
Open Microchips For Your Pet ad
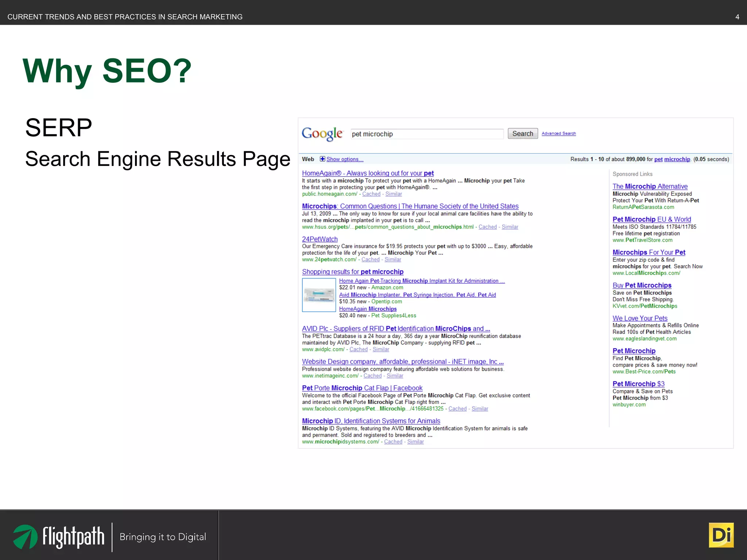[649, 252]
